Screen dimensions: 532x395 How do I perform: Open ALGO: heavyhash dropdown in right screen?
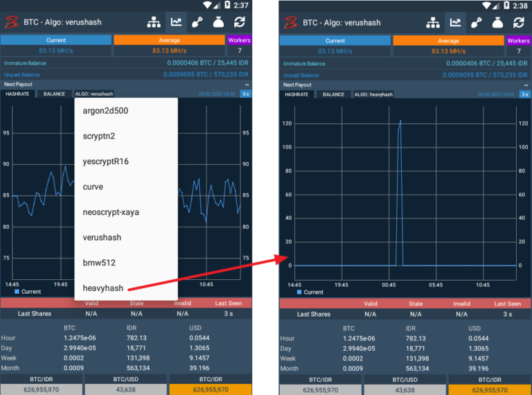[373, 94]
